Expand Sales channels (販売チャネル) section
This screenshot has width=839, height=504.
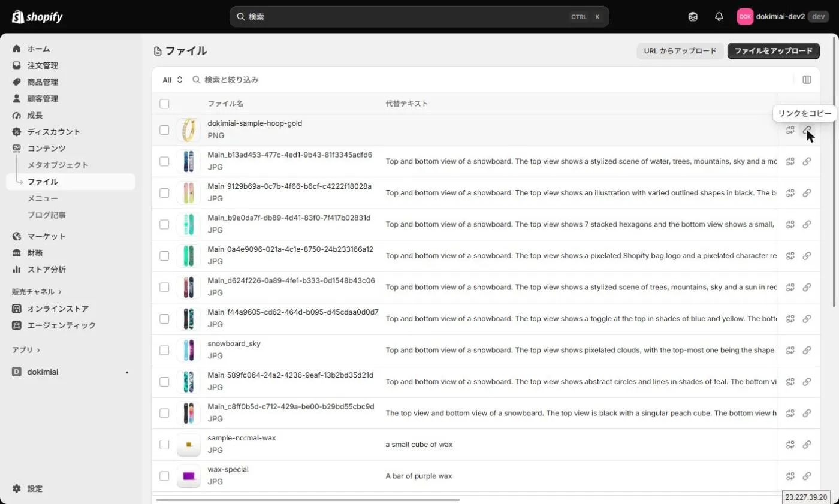tap(37, 292)
